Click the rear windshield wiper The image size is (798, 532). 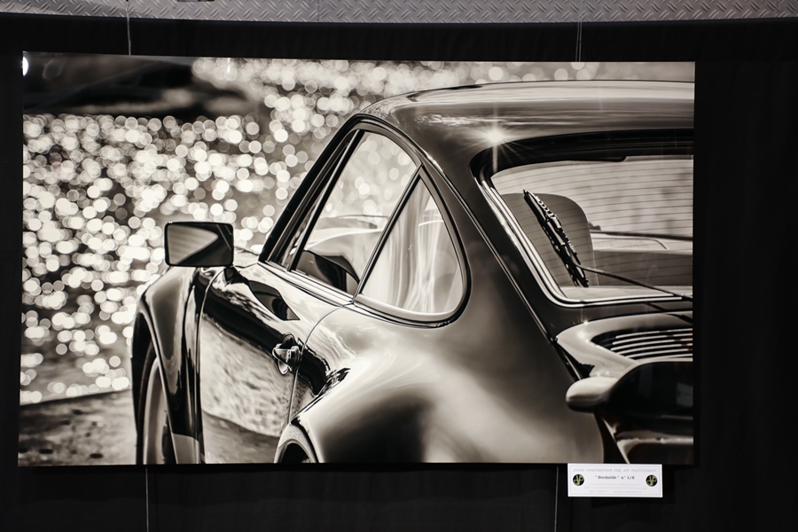point(555,236)
